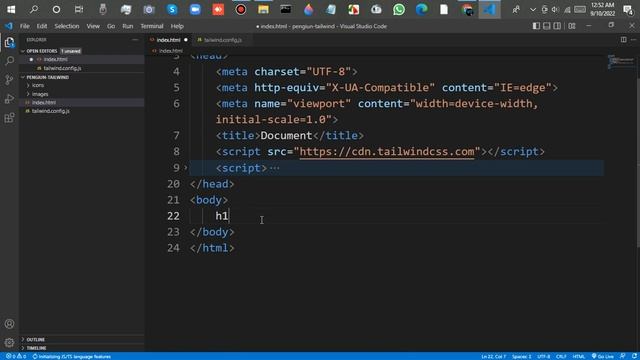Open Microsoft Edge from the taskbar
The height and width of the screenshot is (360, 640).
422,9
